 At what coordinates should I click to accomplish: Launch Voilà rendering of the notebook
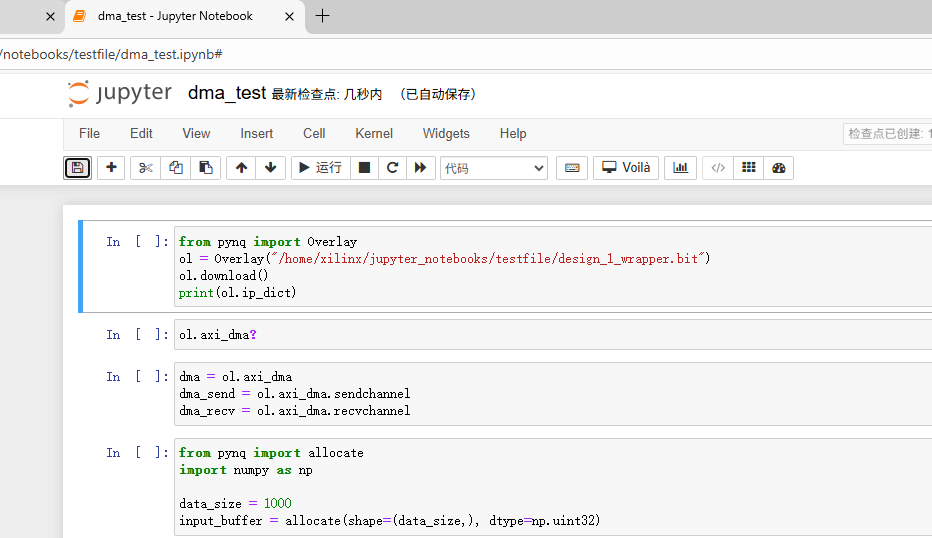click(626, 168)
